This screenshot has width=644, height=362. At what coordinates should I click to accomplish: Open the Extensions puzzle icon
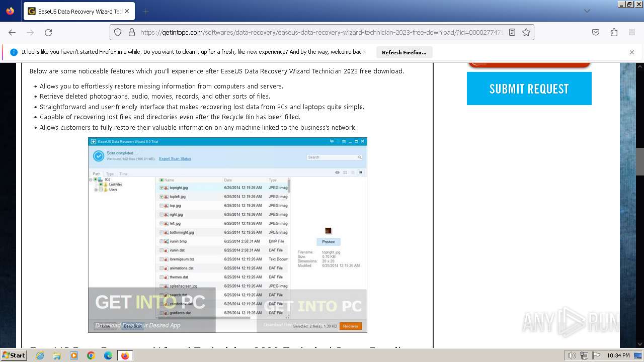point(614,32)
